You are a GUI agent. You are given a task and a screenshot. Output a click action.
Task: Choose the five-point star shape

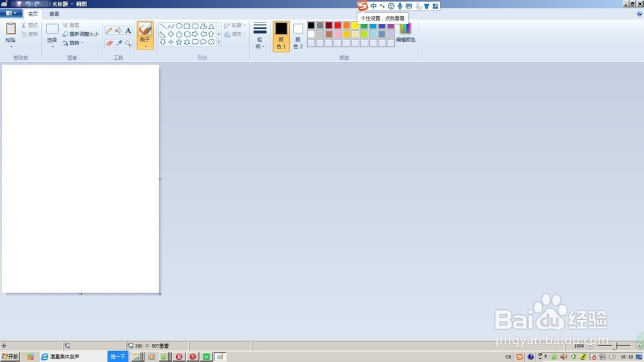pyautogui.click(x=179, y=42)
